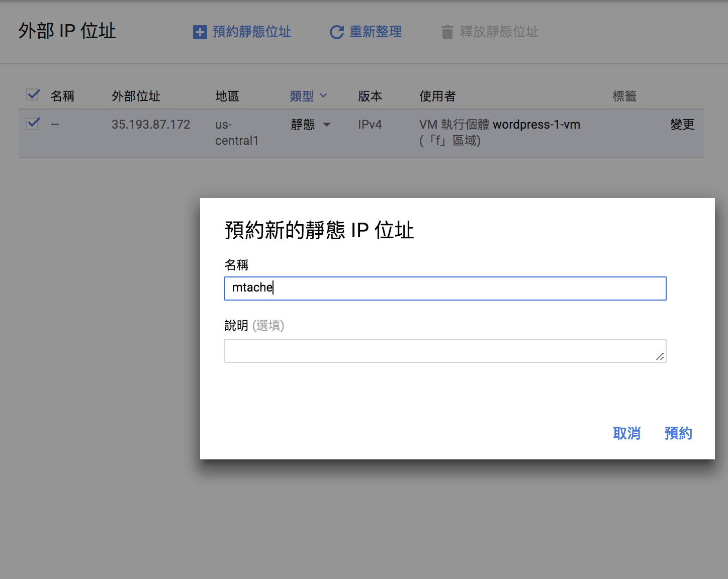
Task: Focus the 名稱 input containing mtache
Action: (x=445, y=288)
